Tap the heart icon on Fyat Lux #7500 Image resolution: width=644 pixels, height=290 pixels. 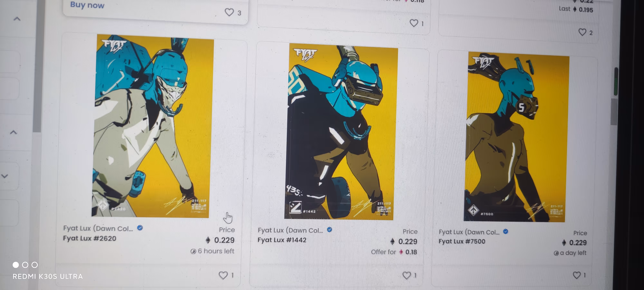coord(577,275)
